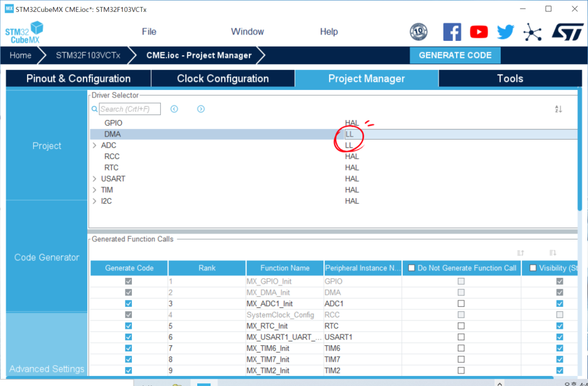Viewport: 588px width, 386px height.
Task: Expand the USART driver tree node
Action: 94,179
